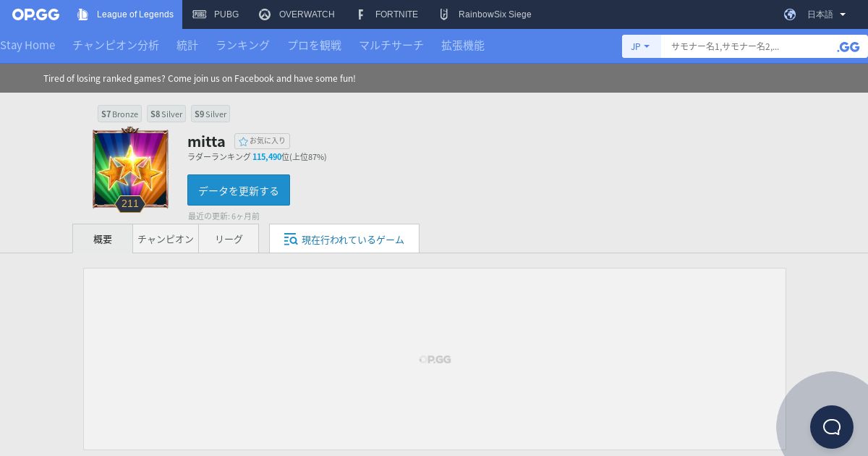Select the 概要 overview tab
The height and width of the screenshot is (456, 868).
coord(103,239)
